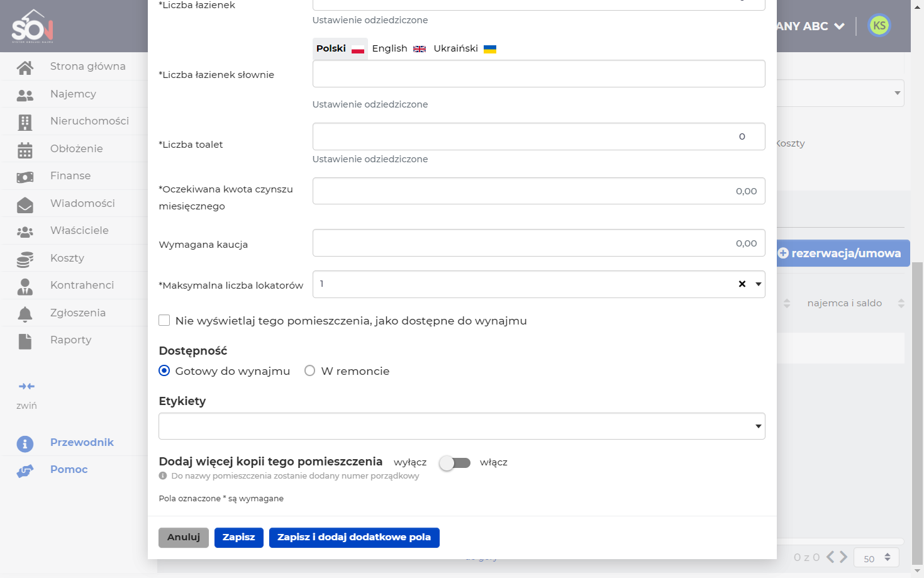Screen dimensions: 924x578
Task: Open Obłożenie calendar icon
Action: [x=25, y=150]
